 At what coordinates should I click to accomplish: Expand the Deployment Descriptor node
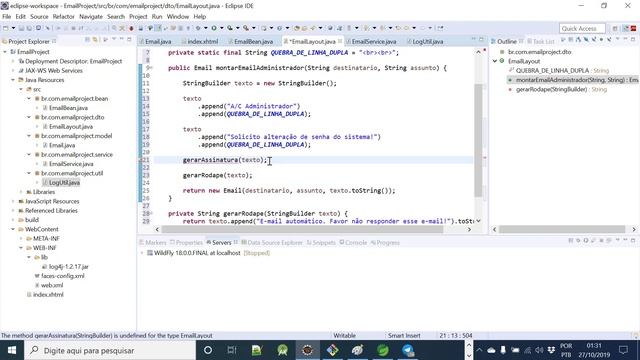pyautogui.click(x=13, y=61)
